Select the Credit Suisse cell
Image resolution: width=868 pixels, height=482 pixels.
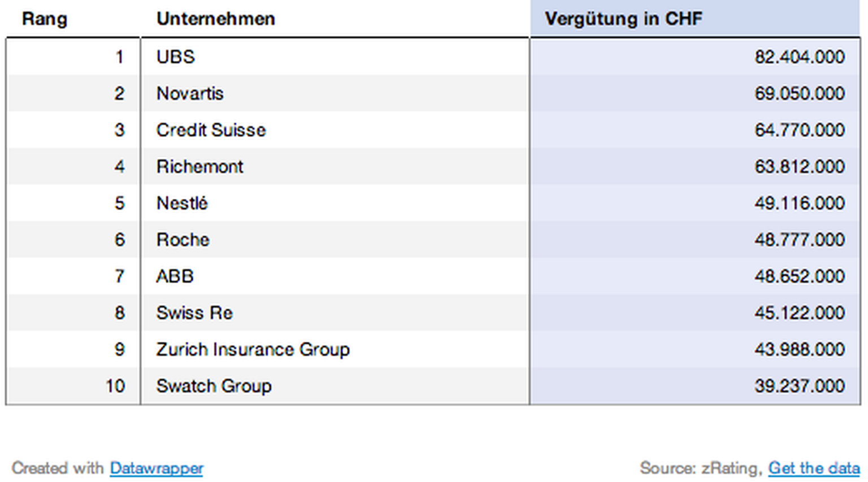tap(211, 130)
